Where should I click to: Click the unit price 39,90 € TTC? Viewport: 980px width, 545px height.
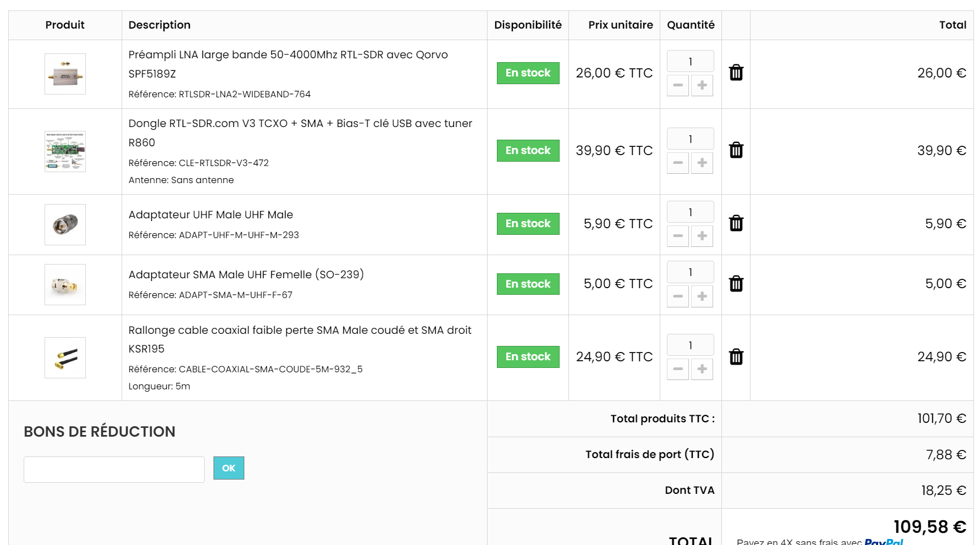(x=614, y=151)
